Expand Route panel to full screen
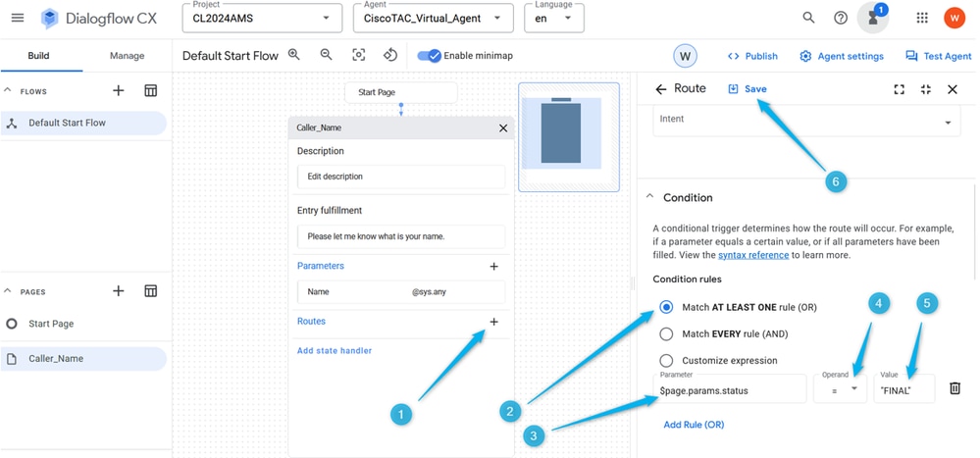The height and width of the screenshot is (458, 980). coord(900,89)
